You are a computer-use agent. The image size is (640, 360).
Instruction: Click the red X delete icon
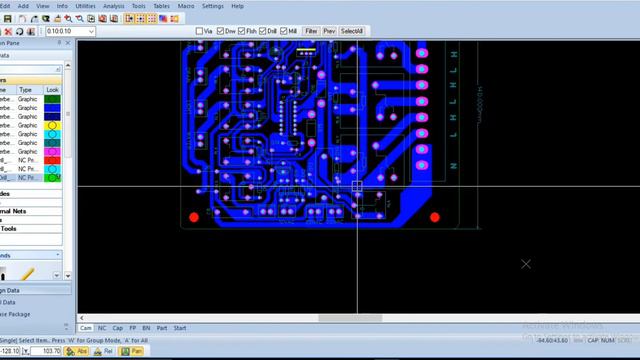click(x=8, y=31)
